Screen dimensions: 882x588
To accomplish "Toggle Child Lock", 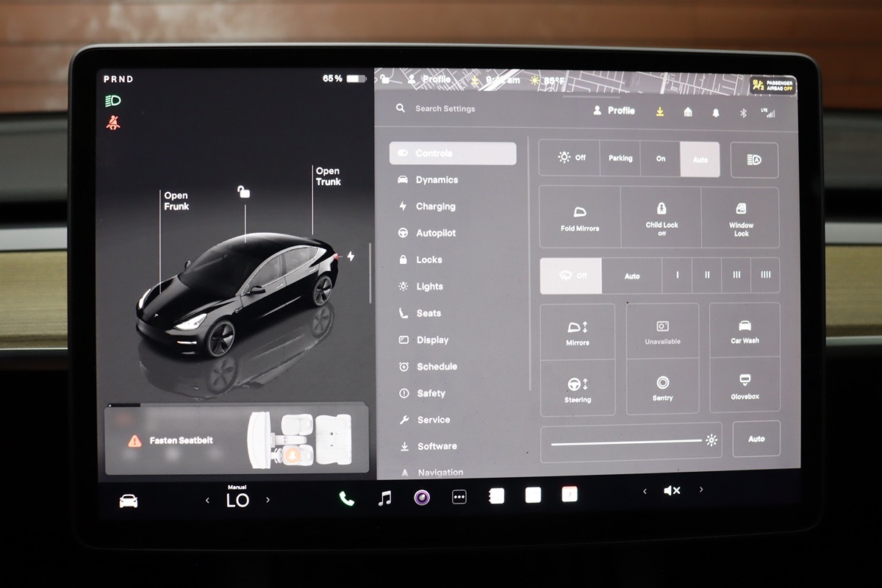I will click(x=661, y=218).
